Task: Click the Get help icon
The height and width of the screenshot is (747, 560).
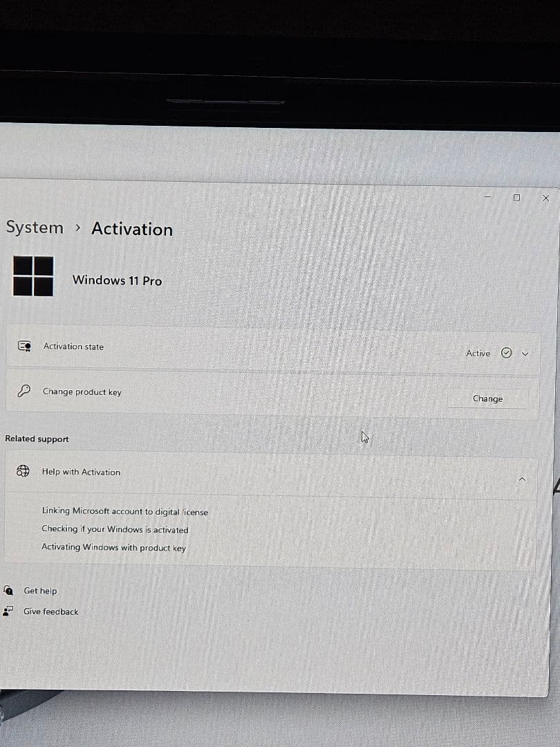Action: click(x=8, y=590)
